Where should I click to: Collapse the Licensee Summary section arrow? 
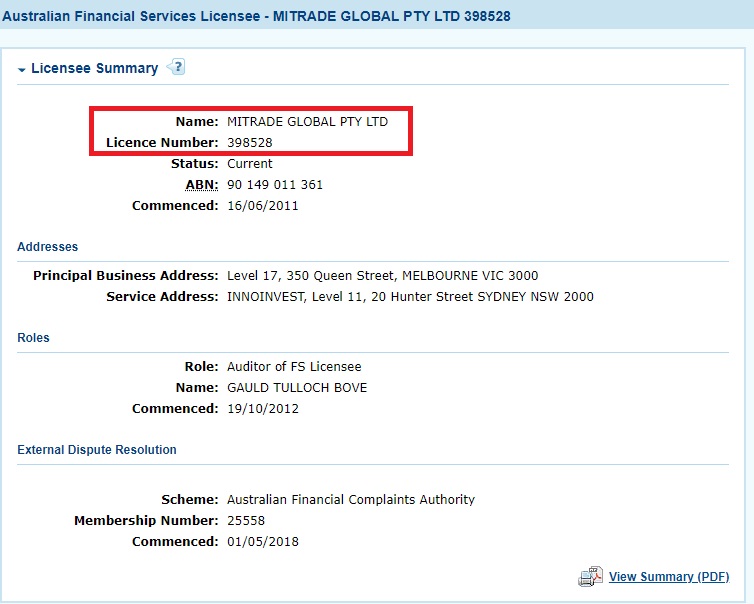(22, 70)
